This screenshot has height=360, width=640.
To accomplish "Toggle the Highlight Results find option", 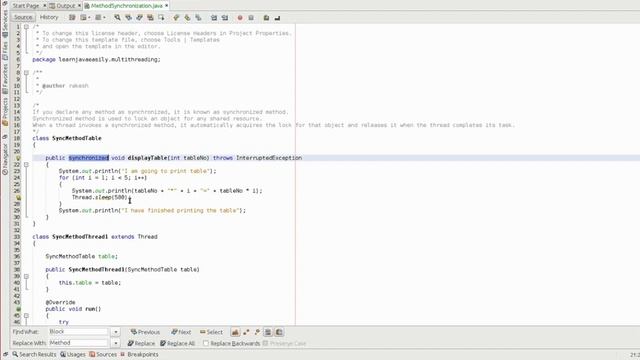I will click(x=268, y=332).
